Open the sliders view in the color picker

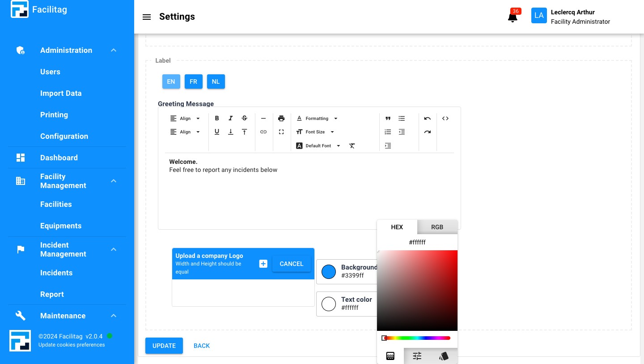pyautogui.click(x=417, y=356)
